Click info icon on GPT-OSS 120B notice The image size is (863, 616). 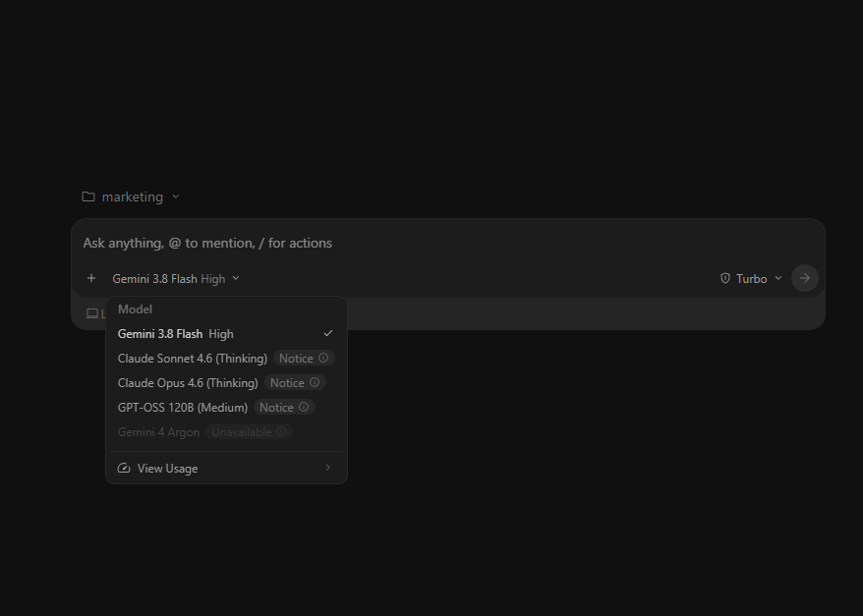tap(304, 407)
